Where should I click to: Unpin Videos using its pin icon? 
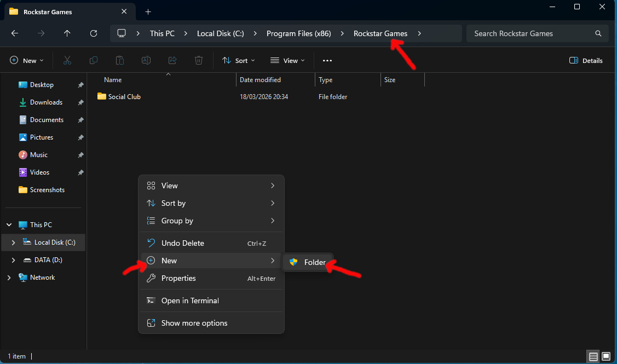(80, 172)
